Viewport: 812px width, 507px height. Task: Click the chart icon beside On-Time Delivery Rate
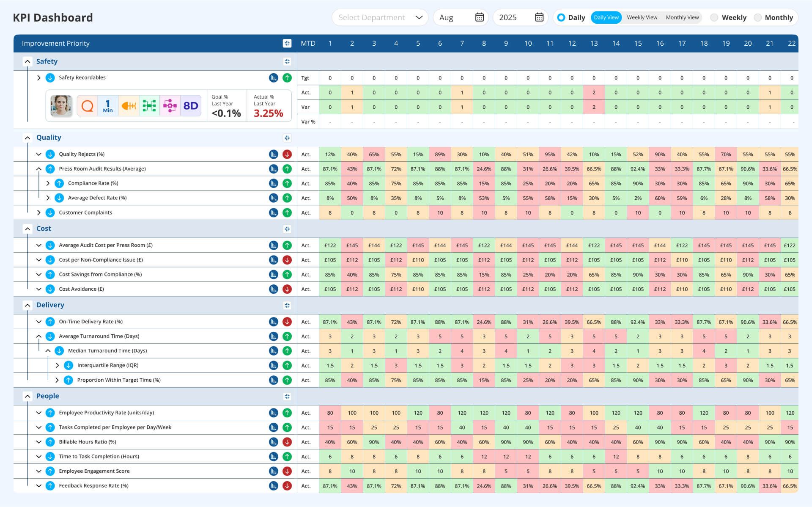tap(273, 322)
